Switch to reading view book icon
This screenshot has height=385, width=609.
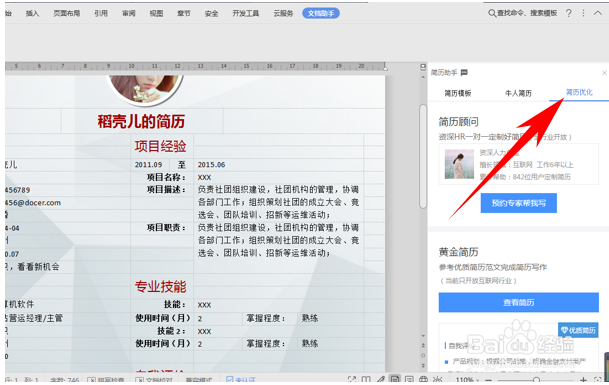366,380
